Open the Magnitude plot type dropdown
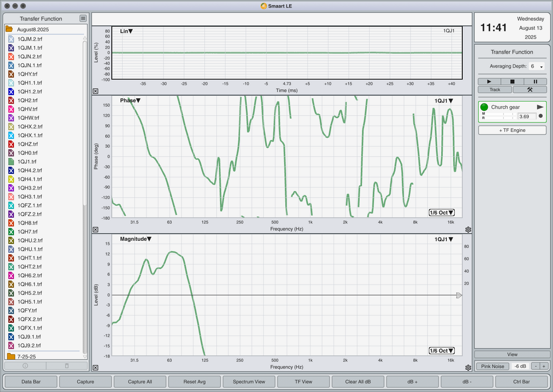553x392 pixels. [x=136, y=239]
